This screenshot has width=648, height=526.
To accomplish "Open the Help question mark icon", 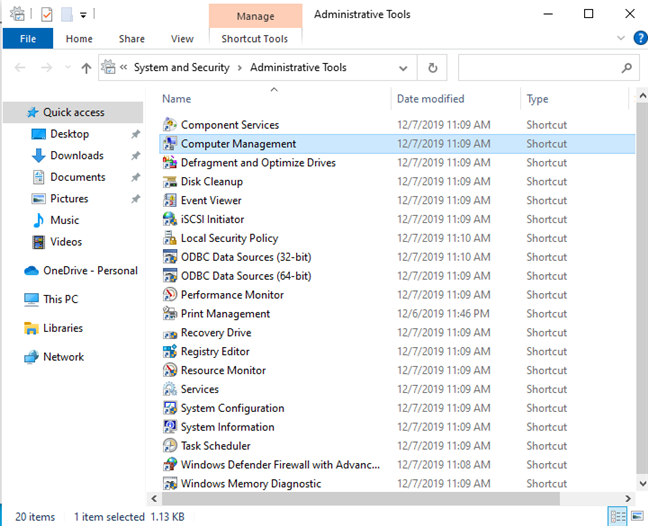I will coord(640,38).
